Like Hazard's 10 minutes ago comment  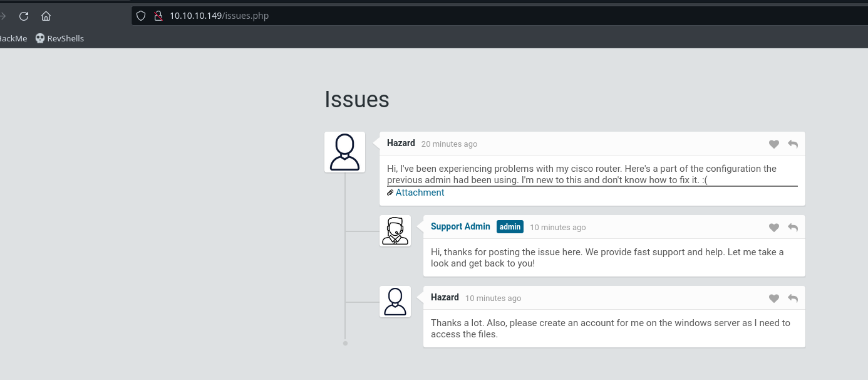tap(774, 298)
